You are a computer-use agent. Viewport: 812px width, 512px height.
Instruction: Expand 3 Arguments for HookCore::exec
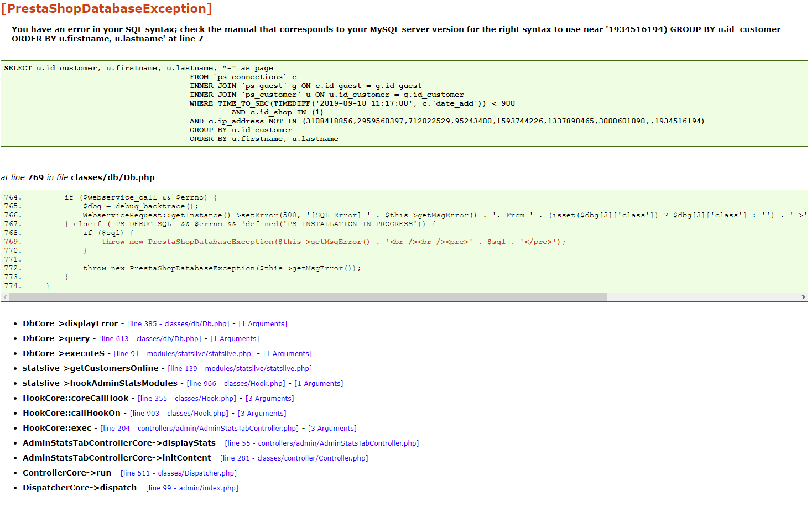click(332, 429)
